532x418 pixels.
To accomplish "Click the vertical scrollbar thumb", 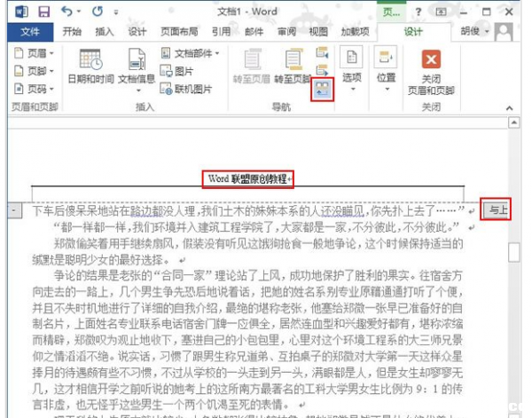I will pos(514,252).
